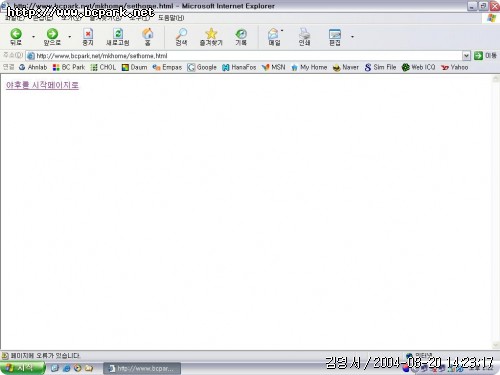The height and width of the screenshot is (375, 500).
Task: Open the address bar dropdown arrow
Action: pyautogui.click(x=466, y=56)
